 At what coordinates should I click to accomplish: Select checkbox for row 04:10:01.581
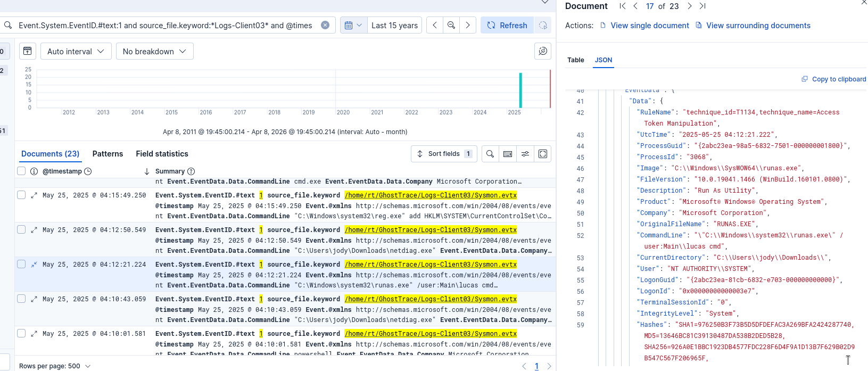21,333
